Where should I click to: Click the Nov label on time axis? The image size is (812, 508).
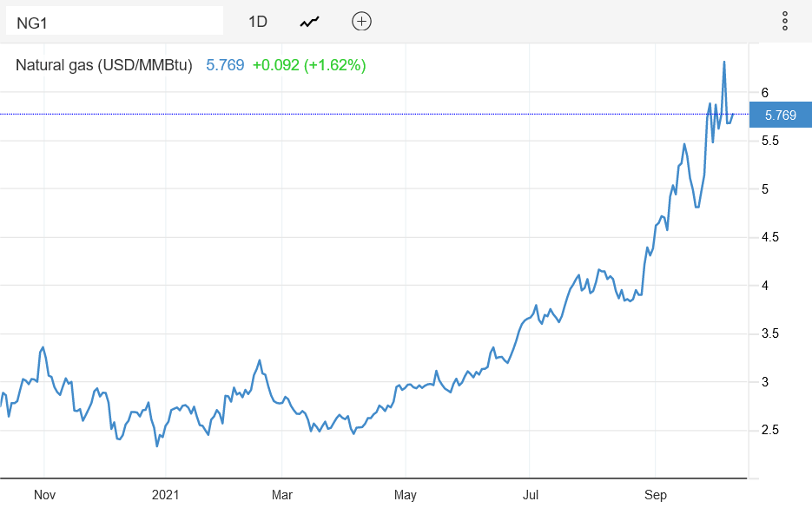click(x=44, y=495)
